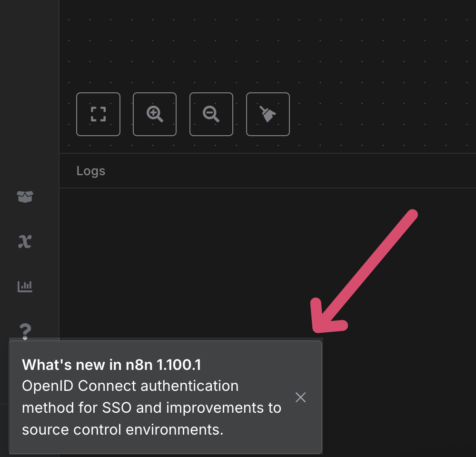Switch to the Logs tab
This screenshot has width=476, height=457.
[x=90, y=170]
